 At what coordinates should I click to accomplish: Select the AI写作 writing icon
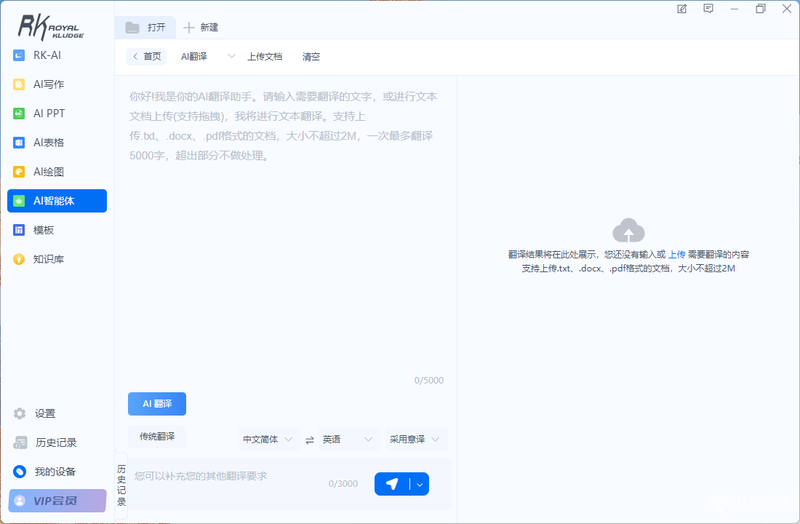click(19, 84)
